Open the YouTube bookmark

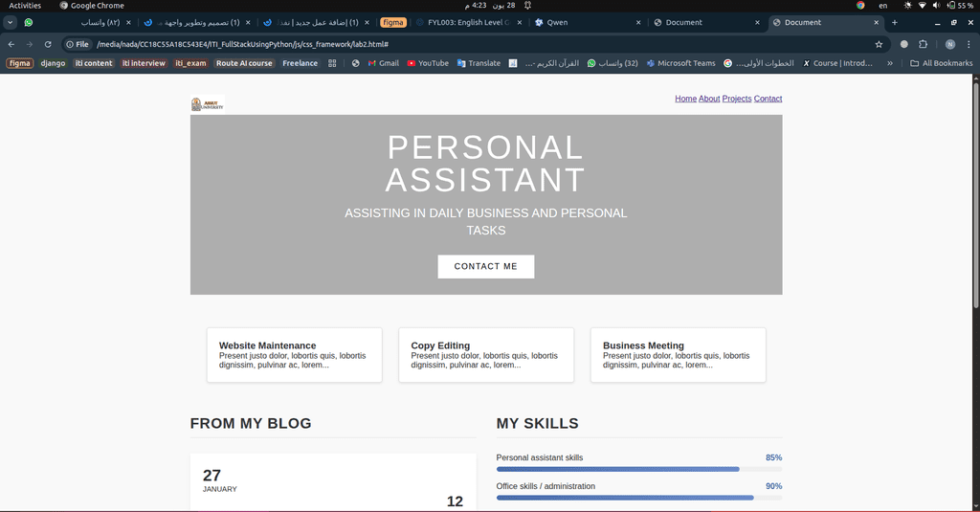(x=428, y=63)
